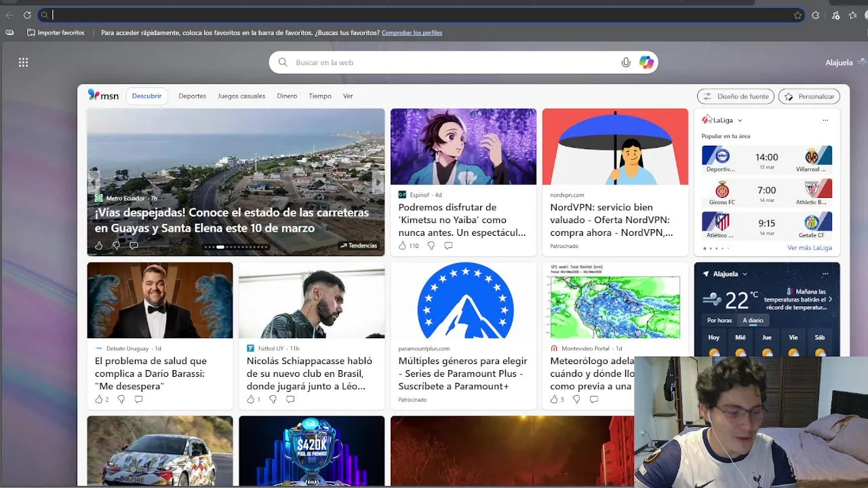This screenshot has height=488, width=868.
Task: Open comments on the Metro Ecuador story
Action: tap(134, 245)
